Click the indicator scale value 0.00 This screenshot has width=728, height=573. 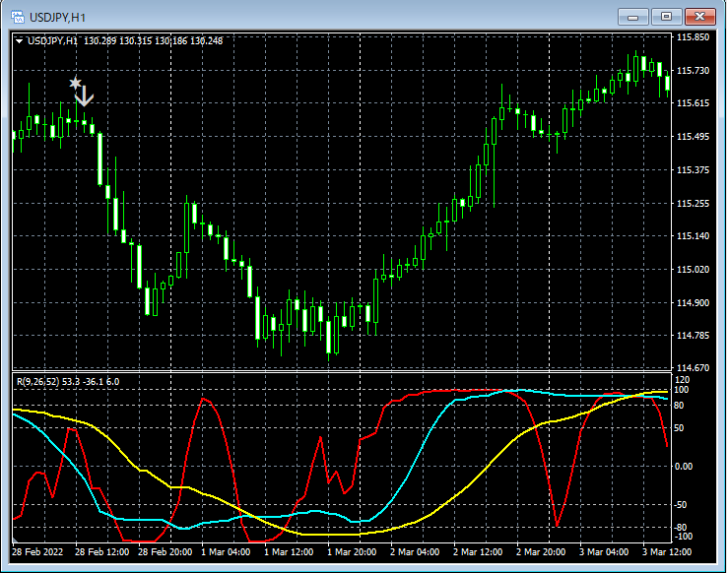(683, 467)
